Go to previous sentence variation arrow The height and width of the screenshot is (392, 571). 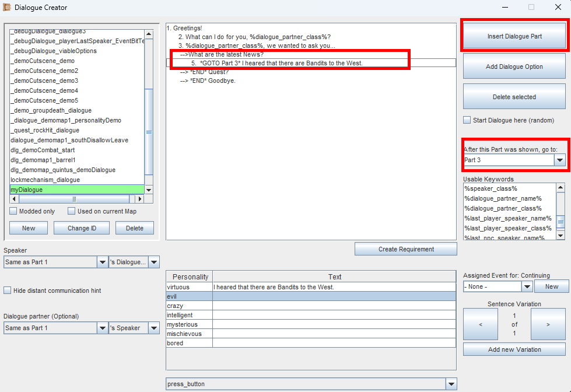coord(480,324)
